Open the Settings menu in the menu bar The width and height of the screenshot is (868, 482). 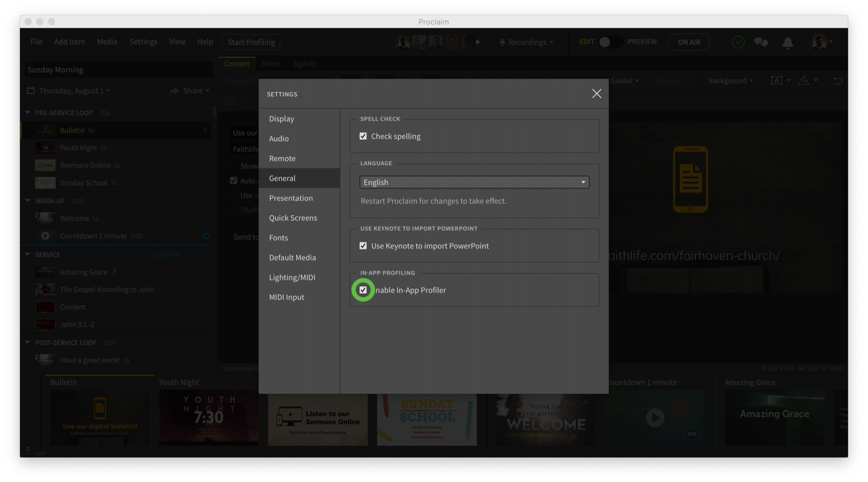pyautogui.click(x=143, y=42)
